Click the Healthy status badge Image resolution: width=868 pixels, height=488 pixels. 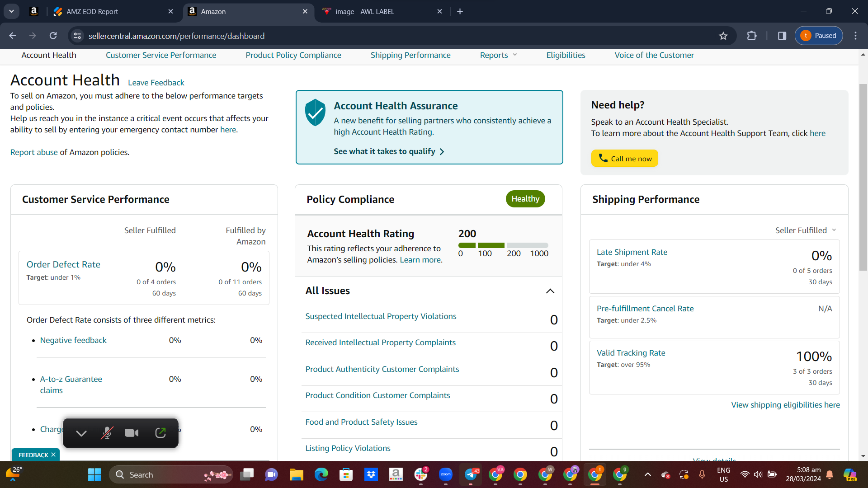tap(525, 199)
